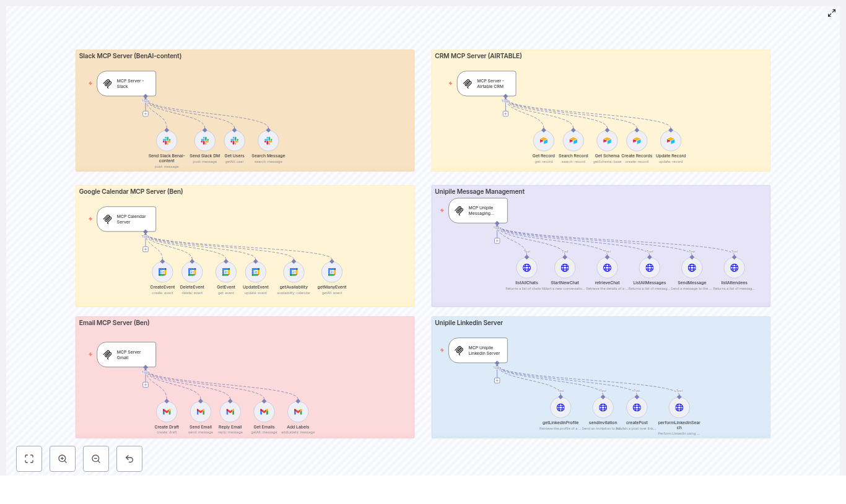Open the performLinkedinSearch tool node
Image resolution: width=846 pixels, height=504 pixels.
click(x=679, y=407)
